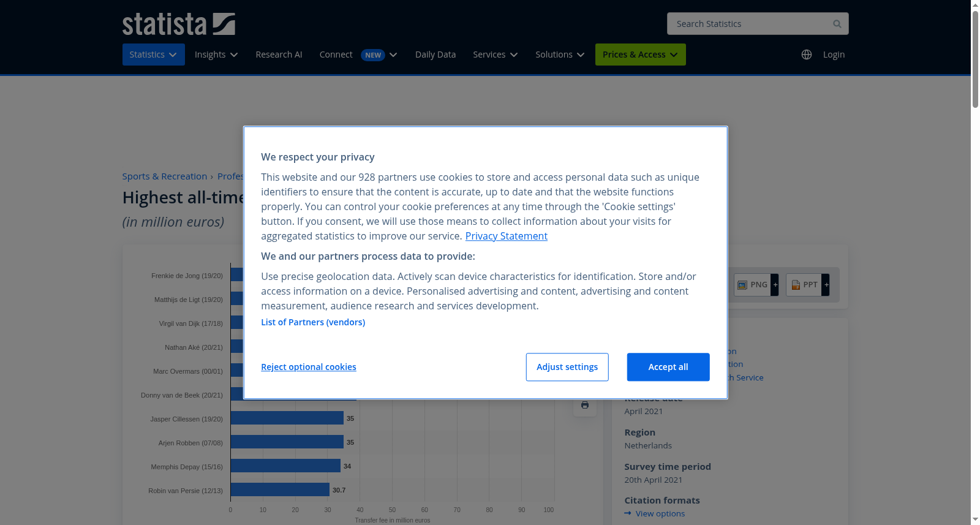Expand the Connect menu

pos(358,55)
